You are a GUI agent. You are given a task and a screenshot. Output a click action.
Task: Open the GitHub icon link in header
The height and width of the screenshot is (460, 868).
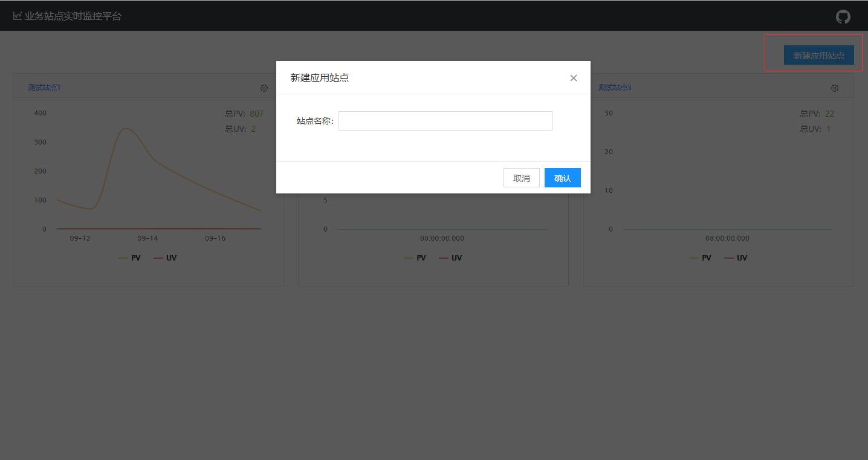tap(843, 16)
